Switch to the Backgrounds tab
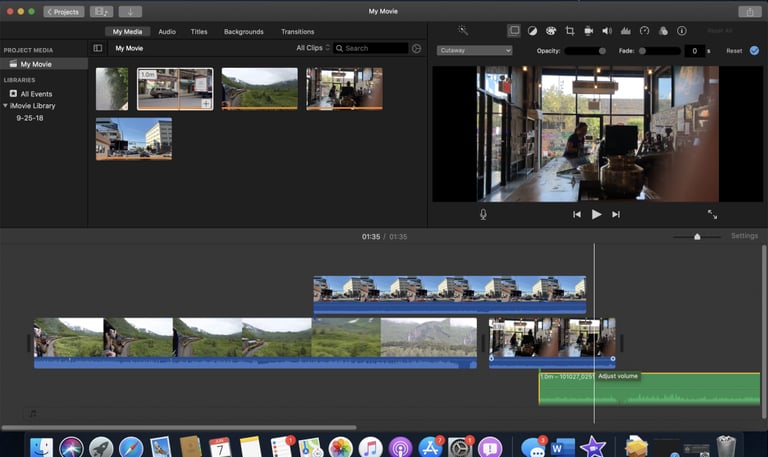768x457 pixels. coord(243,31)
